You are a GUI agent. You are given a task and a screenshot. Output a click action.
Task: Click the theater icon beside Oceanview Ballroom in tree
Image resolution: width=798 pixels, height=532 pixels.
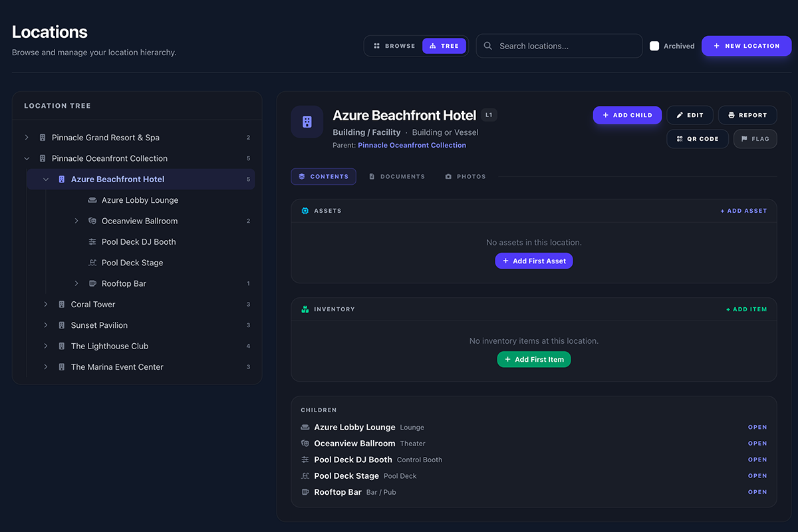pos(92,221)
